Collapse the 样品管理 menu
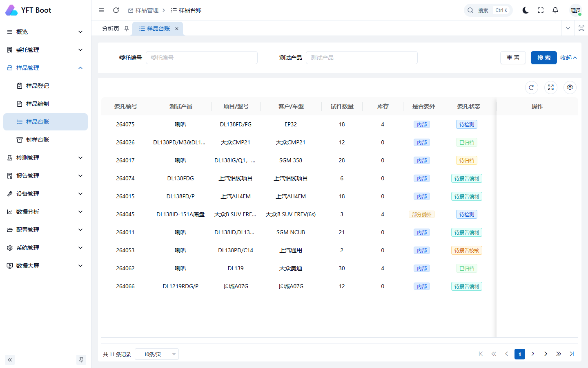 [45, 68]
